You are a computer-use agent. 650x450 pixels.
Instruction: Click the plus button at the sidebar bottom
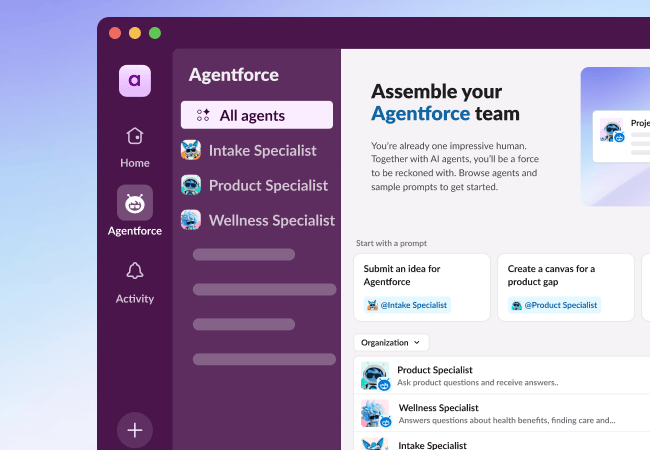[135, 430]
